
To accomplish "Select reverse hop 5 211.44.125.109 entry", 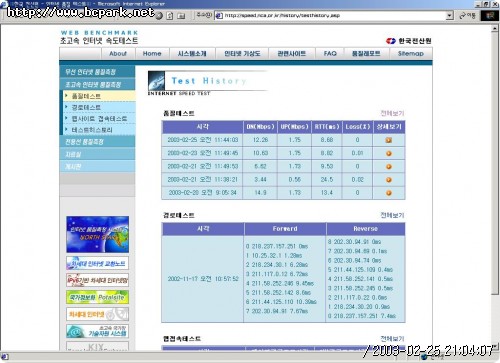I will point(360,270).
